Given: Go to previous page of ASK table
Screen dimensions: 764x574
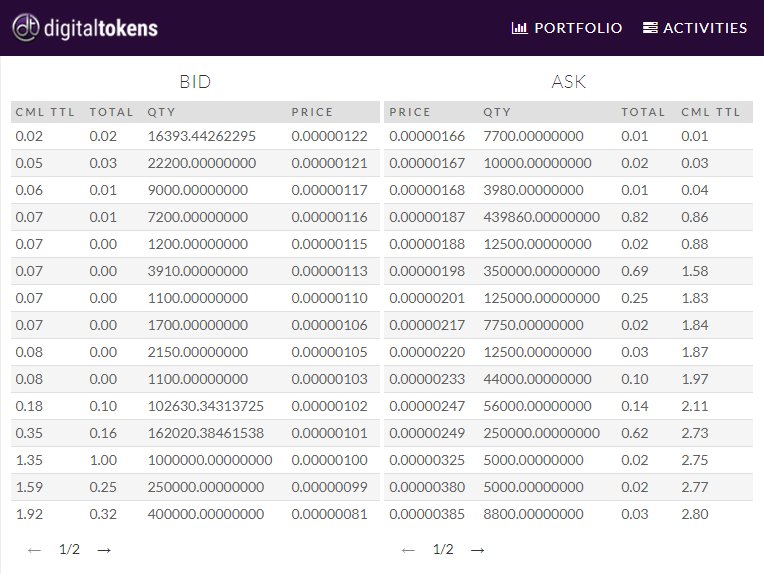Looking at the screenshot, I should pos(408,550).
